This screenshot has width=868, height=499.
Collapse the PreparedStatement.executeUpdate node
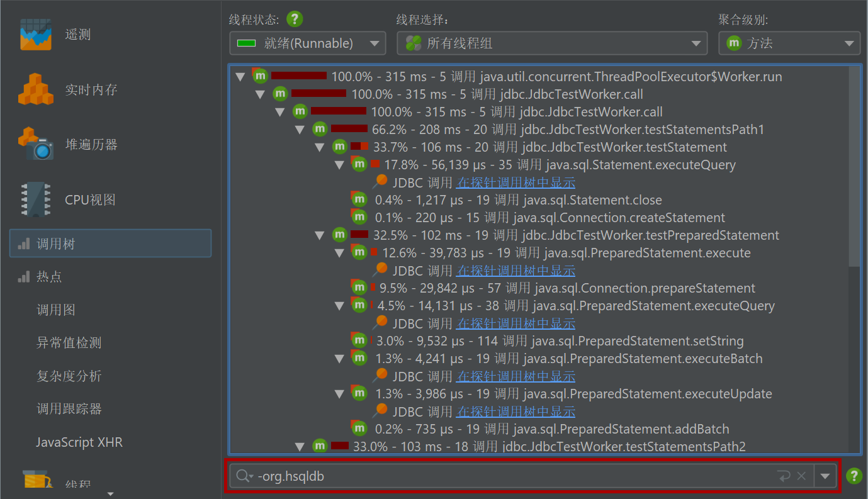click(339, 394)
